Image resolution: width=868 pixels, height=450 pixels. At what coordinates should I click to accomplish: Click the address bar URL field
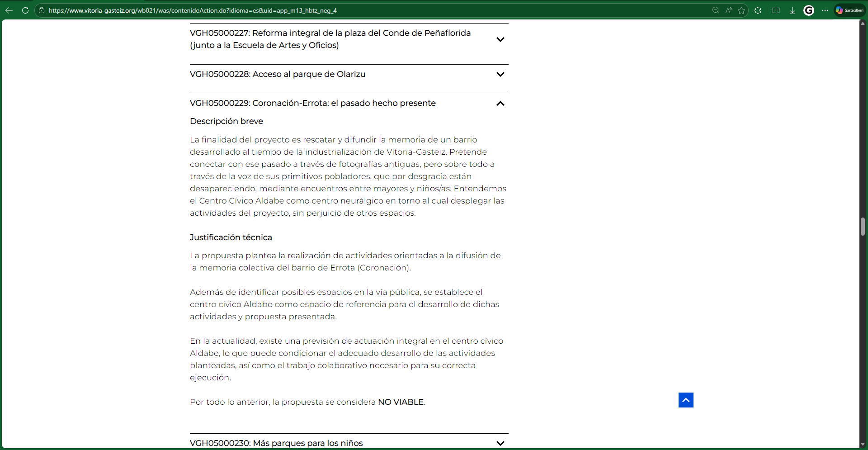pos(362,10)
